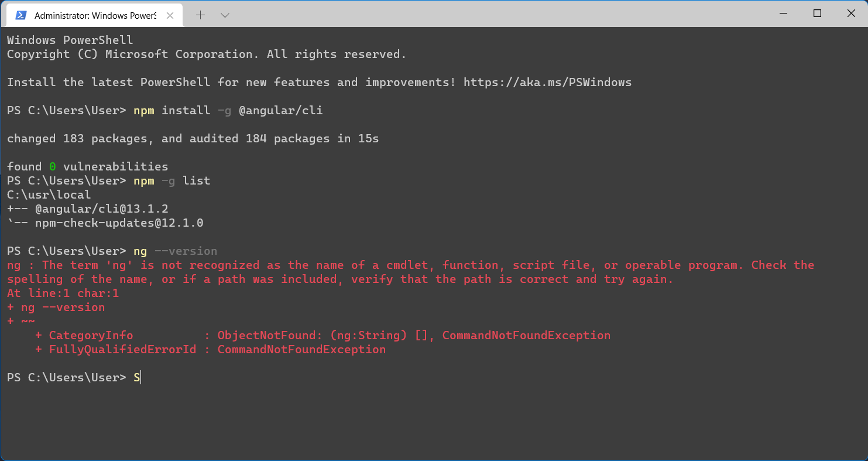This screenshot has height=461, width=868.
Task: Click the 'At line:1 char:1' error text
Action: pos(63,293)
